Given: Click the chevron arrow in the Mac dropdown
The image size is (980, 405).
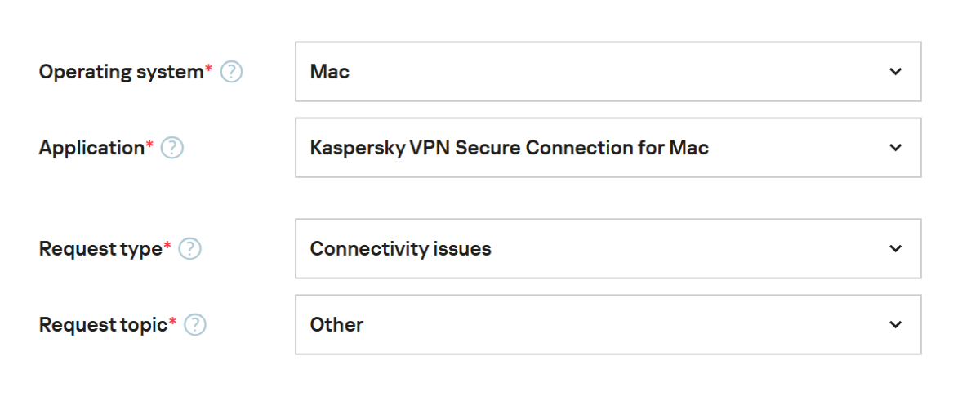Looking at the screenshot, I should point(895,72).
